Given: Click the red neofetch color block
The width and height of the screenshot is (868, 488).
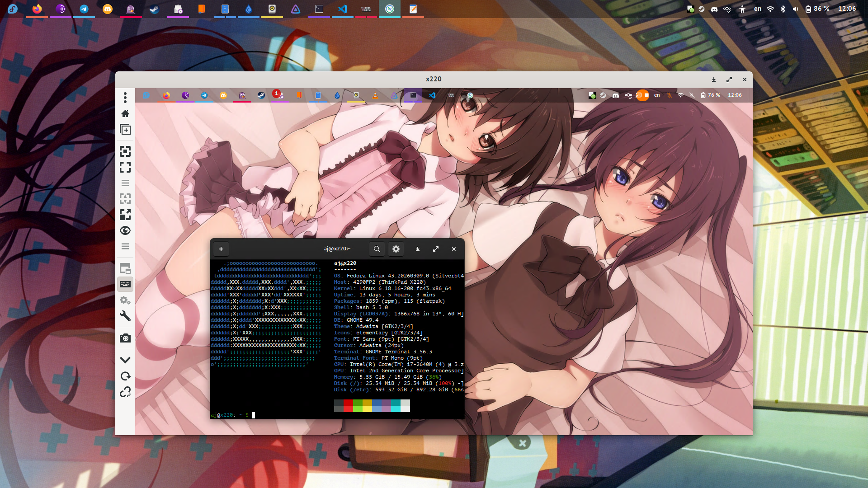Looking at the screenshot, I should pyautogui.click(x=348, y=403).
